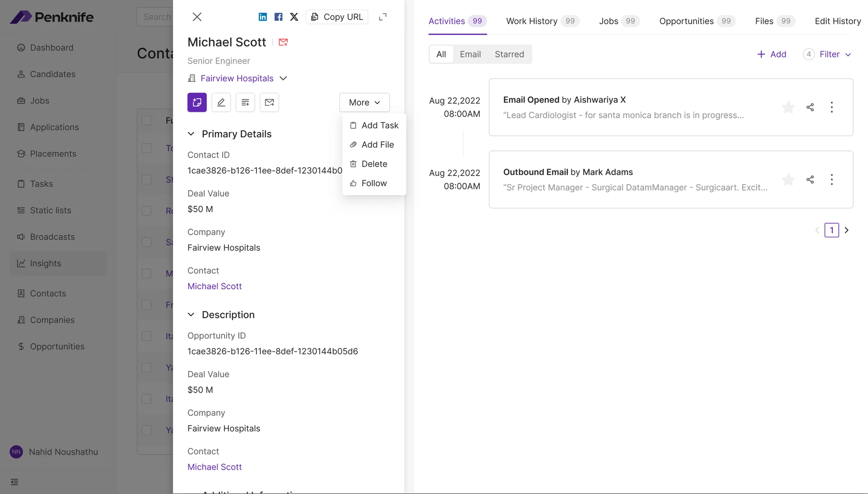The width and height of the screenshot is (868, 494).
Task: Go to Broadcasts in the sidebar
Action: (x=58, y=237)
